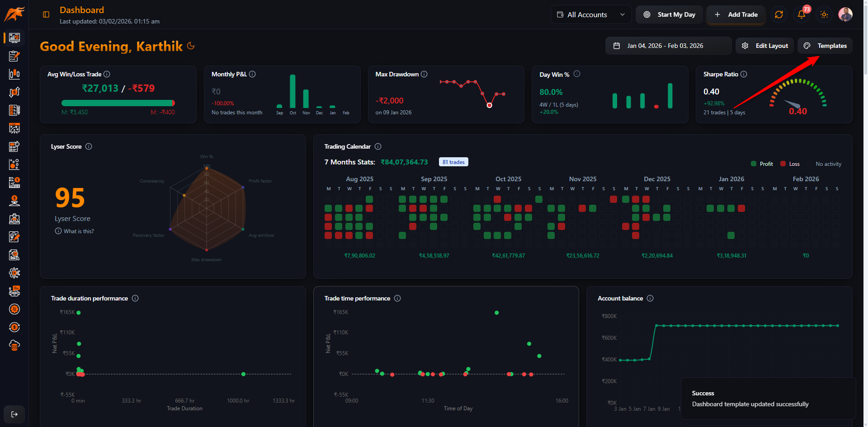Click the logout icon at sidebar bottom
868x427 pixels.
click(14, 414)
